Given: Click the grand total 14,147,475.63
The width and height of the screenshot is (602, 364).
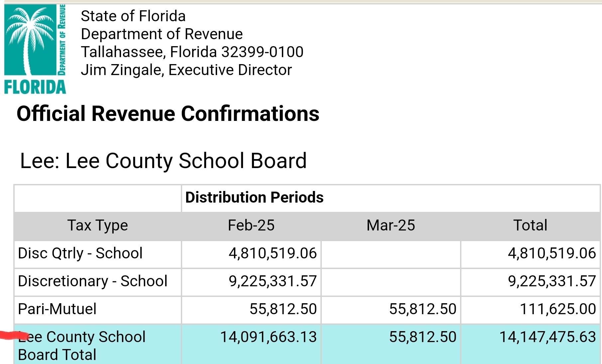Looking at the screenshot, I should (548, 337).
